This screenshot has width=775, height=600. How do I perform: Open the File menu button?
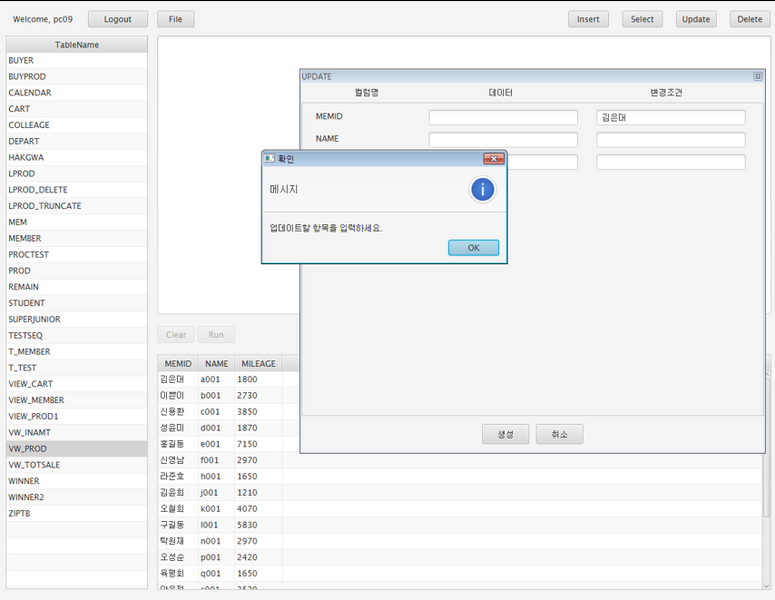tap(175, 19)
